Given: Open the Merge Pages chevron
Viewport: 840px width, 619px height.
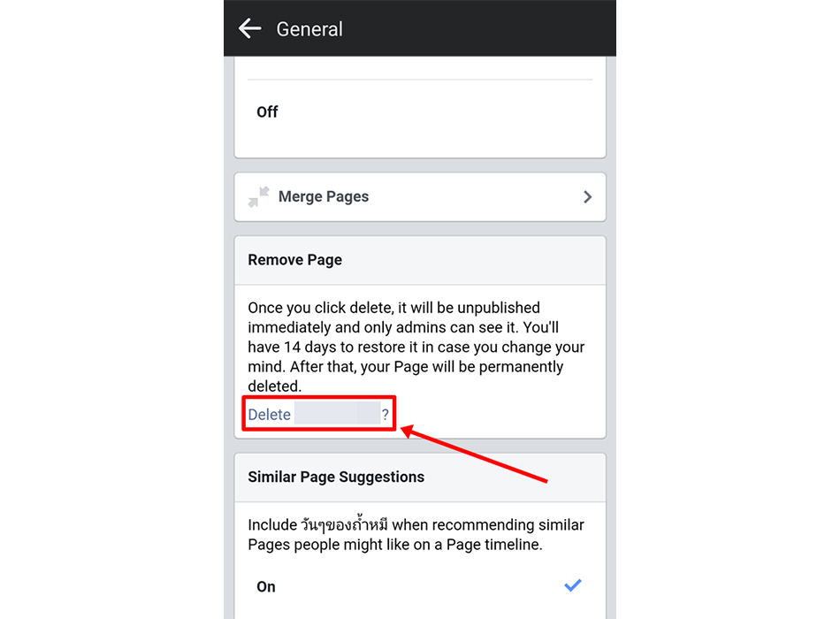Looking at the screenshot, I should [588, 196].
